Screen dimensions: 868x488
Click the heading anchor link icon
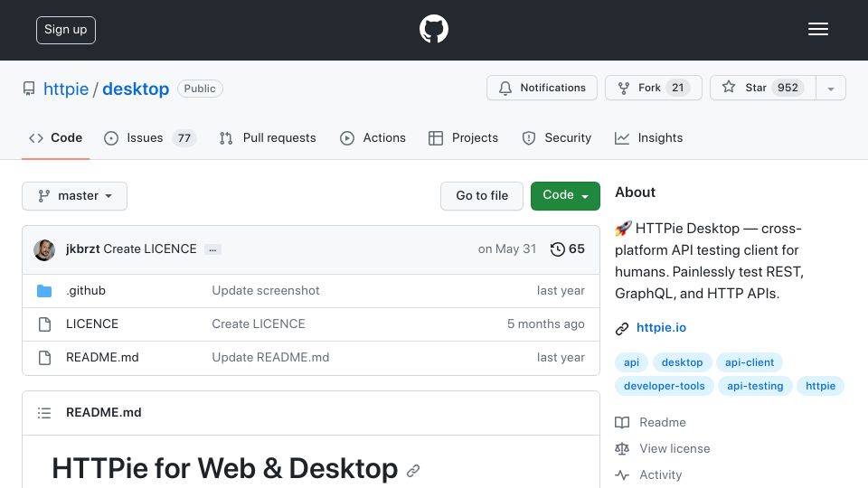413,471
